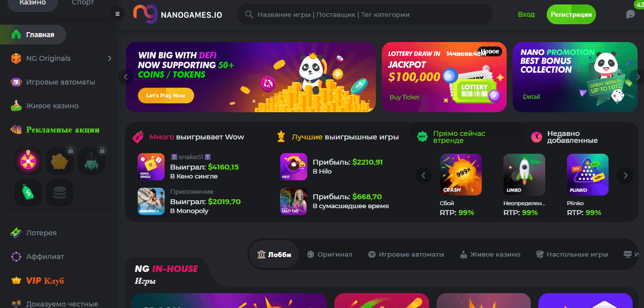Click the Регистрация button
The image size is (644, 308).
coord(571,14)
